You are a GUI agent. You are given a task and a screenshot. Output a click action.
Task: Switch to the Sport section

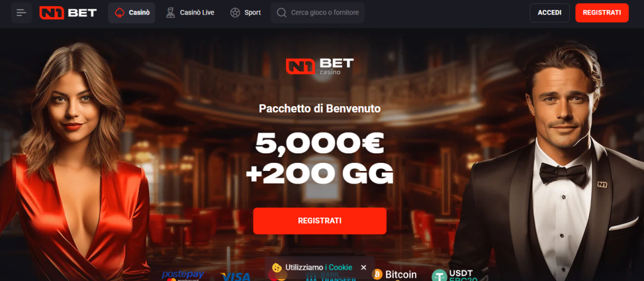pos(246,13)
